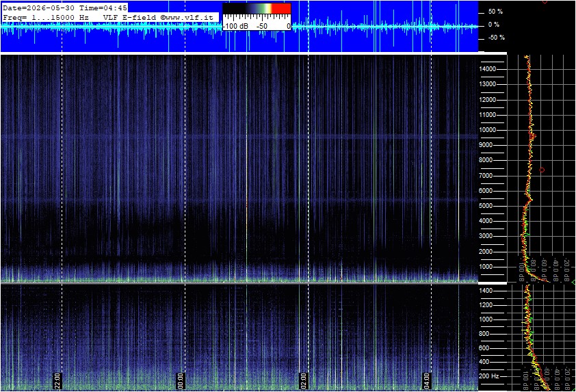The image size is (576, 392).
Task: Open the ©www.vlf.it credit text
Action: (187, 17)
